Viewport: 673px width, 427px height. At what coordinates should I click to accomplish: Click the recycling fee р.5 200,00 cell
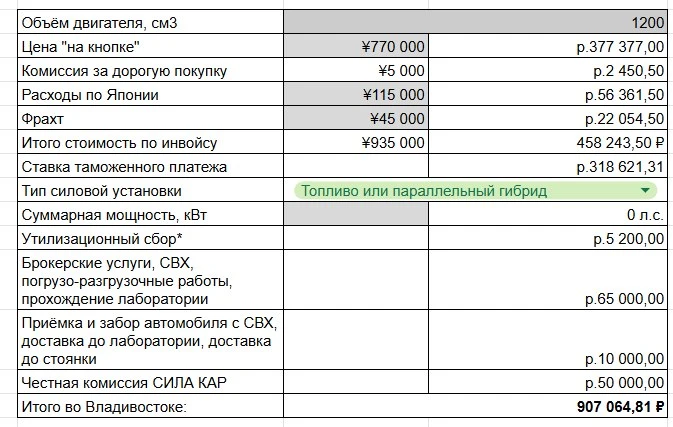coord(548,238)
